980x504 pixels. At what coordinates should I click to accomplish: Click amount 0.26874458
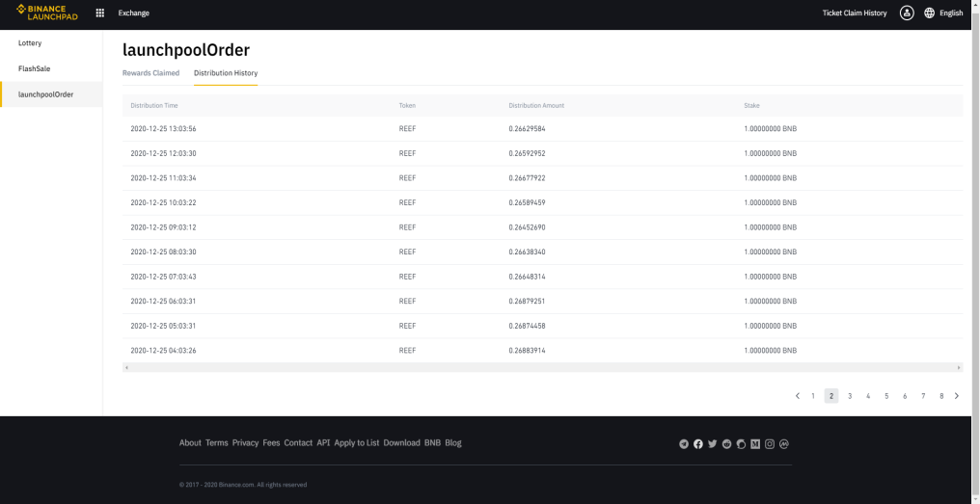(x=528, y=326)
